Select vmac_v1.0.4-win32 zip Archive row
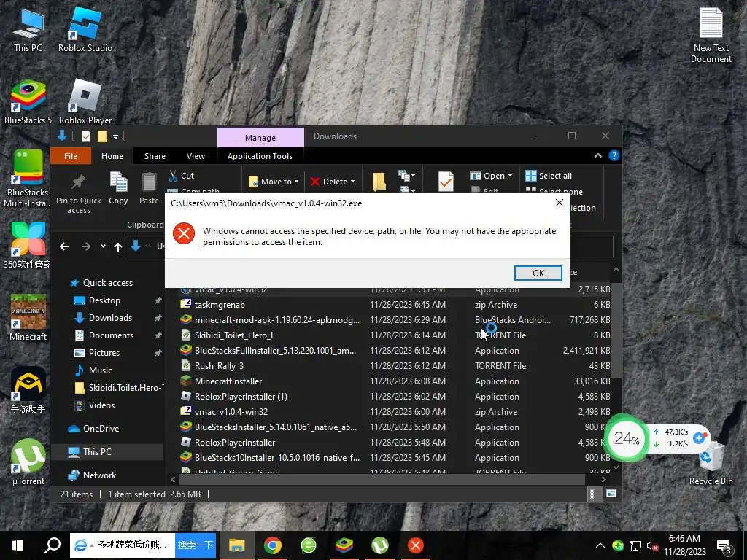The image size is (747, 560). click(x=395, y=412)
